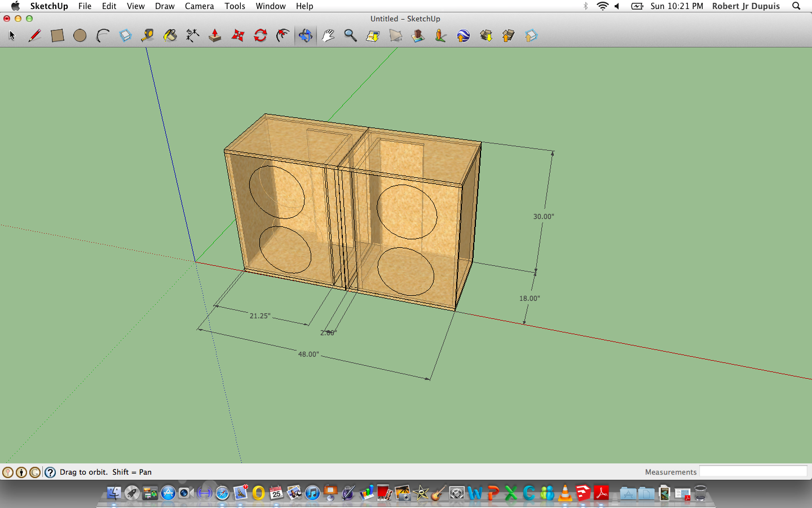Select the Paint Bucket tool

tap(170, 36)
